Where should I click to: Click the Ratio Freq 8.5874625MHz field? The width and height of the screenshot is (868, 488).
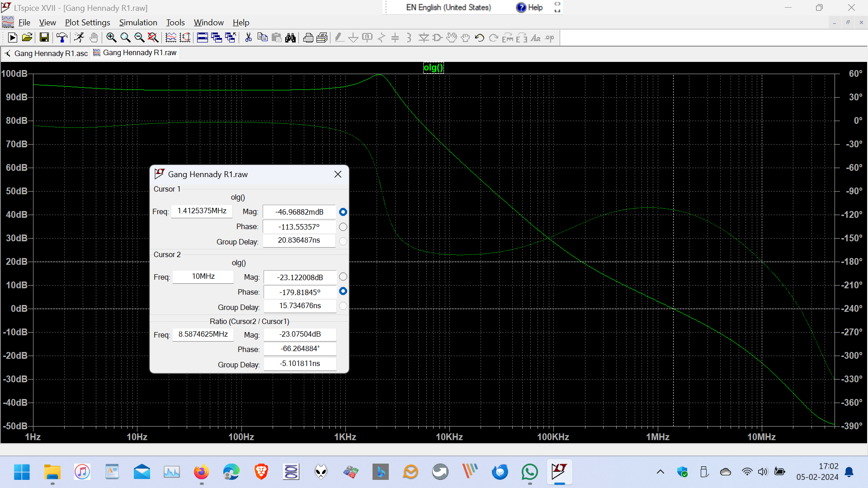coord(203,334)
